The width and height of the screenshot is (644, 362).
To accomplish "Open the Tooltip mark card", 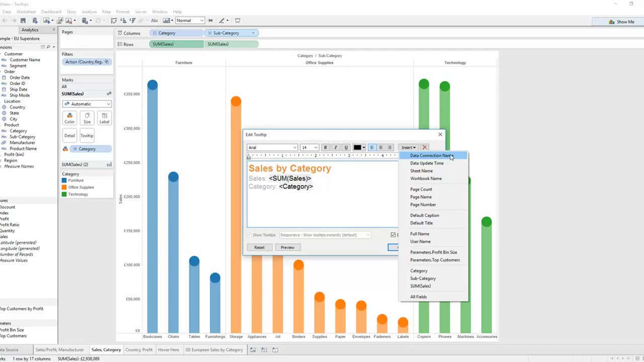I will (x=87, y=136).
